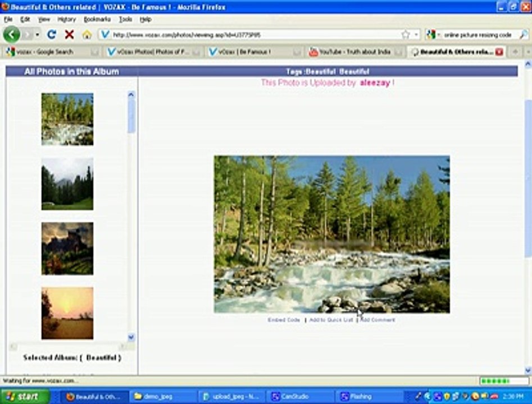Switch to the 'vozax - Google Search' tab
The width and height of the screenshot is (532, 404).
pos(52,52)
